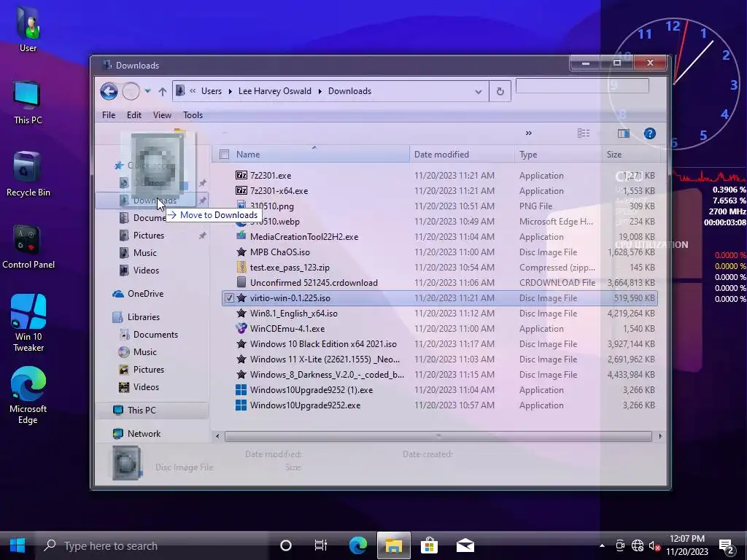Image resolution: width=747 pixels, height=560 pixels.
Task: Select WinCDEmu-4.1.exe icon
Action: [241, 329]
